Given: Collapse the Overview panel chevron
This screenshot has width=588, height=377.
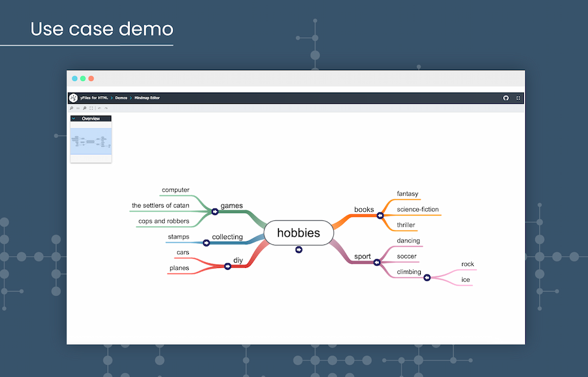Looking at the screenshot, I should click(74, 119).
